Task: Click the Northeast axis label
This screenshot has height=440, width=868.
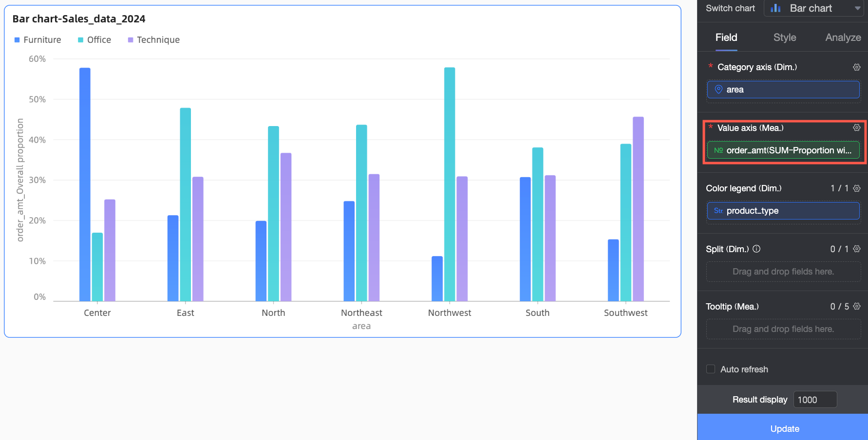Action: (361, 313)
